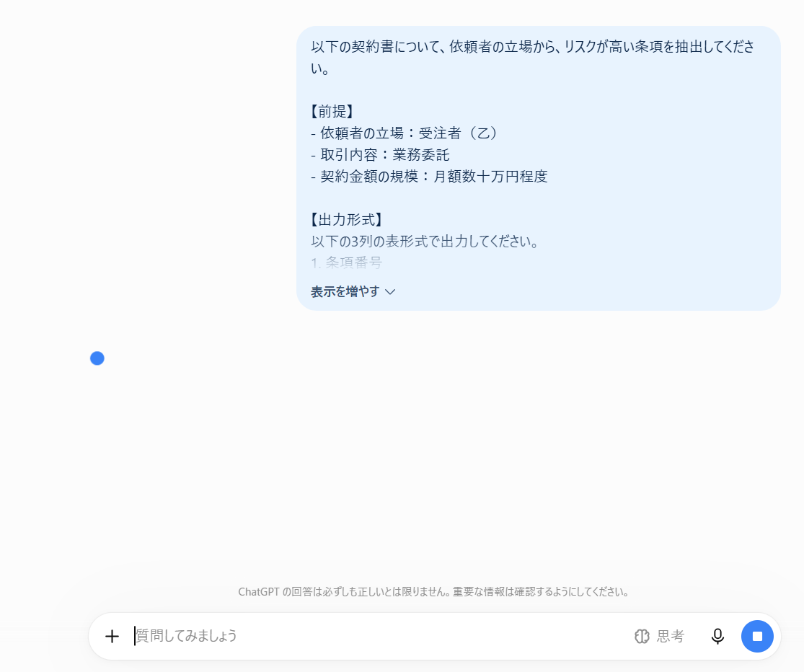The image size is (804, 672).
Task: Expand the message with 表示を増やす
Action: pos(353,292)
